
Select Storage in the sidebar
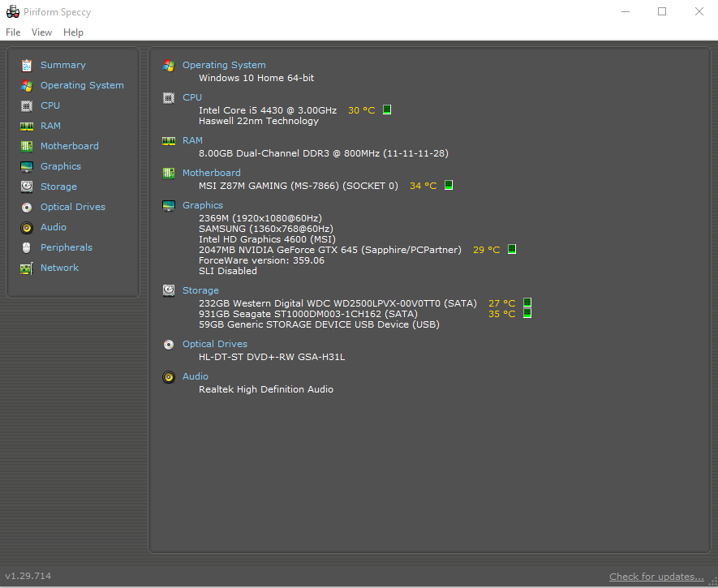pyautogui.click(x=58, y=187)
